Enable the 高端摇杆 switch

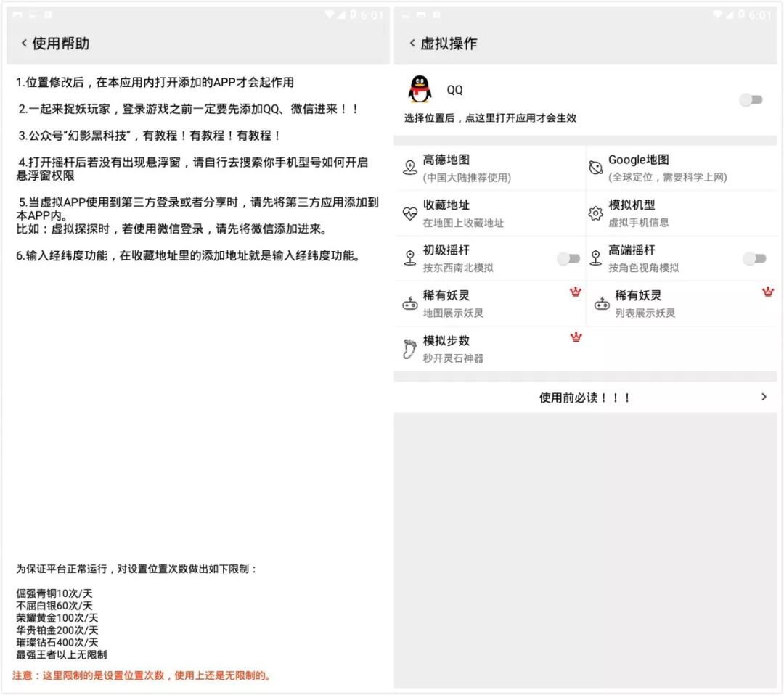pyautogui.click(x=754, y=258)
